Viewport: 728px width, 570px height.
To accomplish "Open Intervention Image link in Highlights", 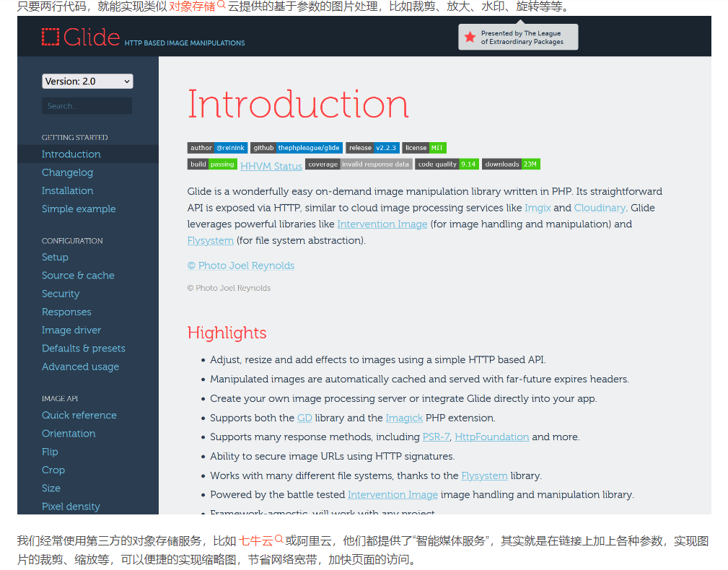I will (x=392, y=495).
